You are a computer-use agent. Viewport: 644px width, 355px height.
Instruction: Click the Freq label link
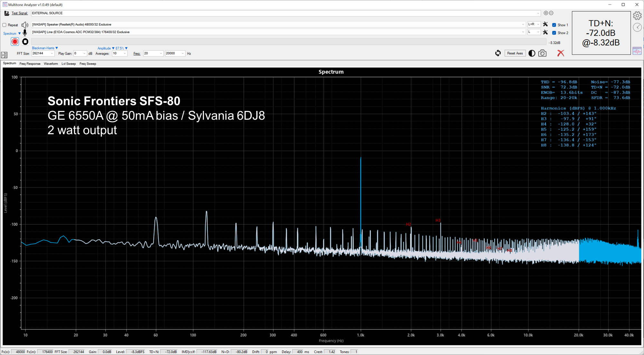click(x=137, y=54)
